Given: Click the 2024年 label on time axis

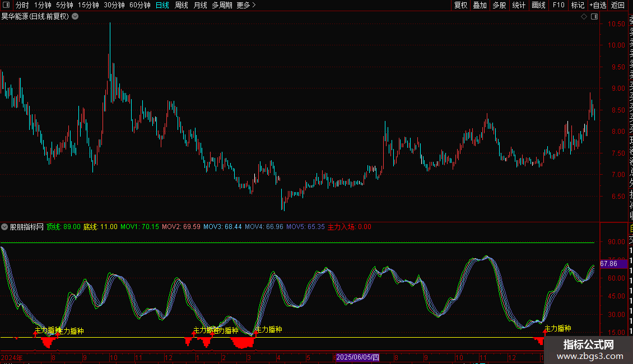Looking at the screenshot, I should pos(12,357).
